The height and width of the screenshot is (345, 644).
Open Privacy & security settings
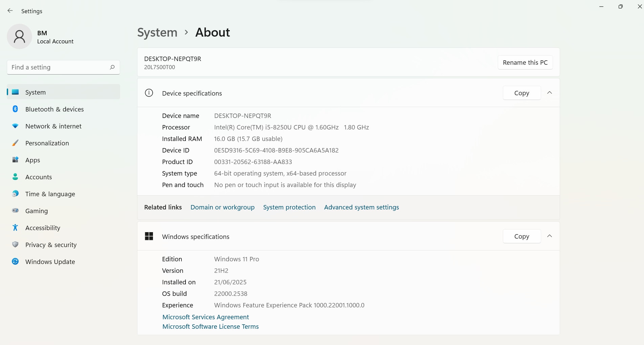tap(63, 245)
